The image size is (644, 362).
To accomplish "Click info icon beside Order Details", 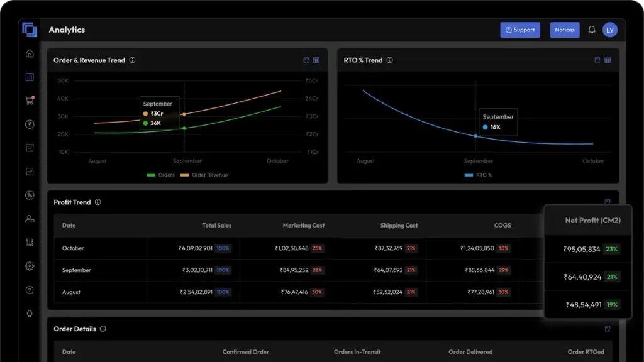I will [103, 329].
